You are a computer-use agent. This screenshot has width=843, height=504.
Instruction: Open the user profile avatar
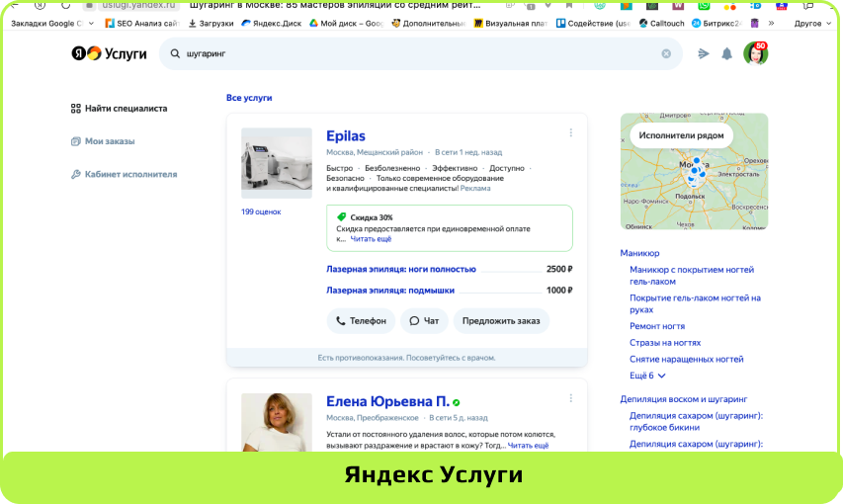click(x=755, y=53)
